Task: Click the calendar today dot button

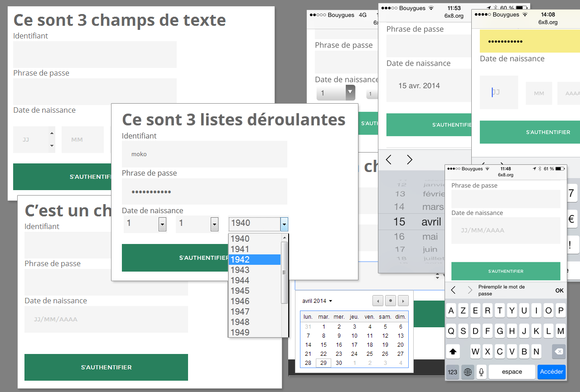Action: coord(390,301)
